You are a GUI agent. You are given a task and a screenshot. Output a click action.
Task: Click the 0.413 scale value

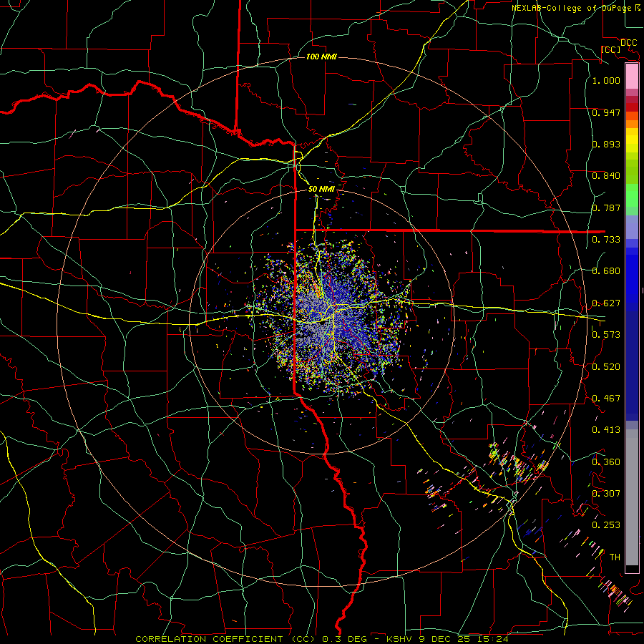coord(606,430)
